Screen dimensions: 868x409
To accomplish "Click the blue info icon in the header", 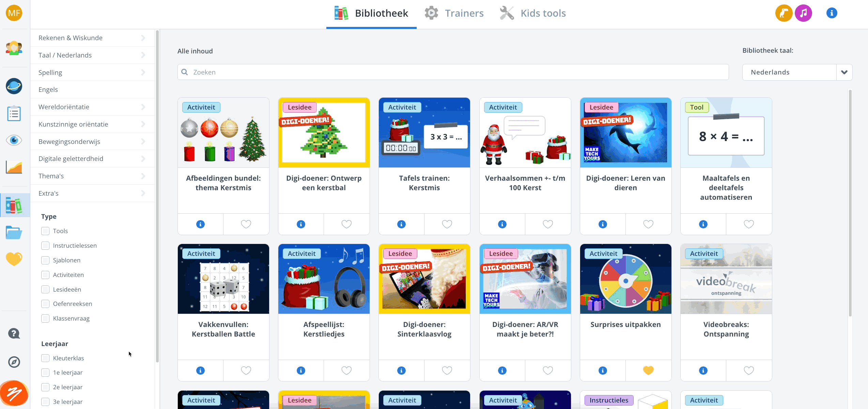I will [832, 13].
